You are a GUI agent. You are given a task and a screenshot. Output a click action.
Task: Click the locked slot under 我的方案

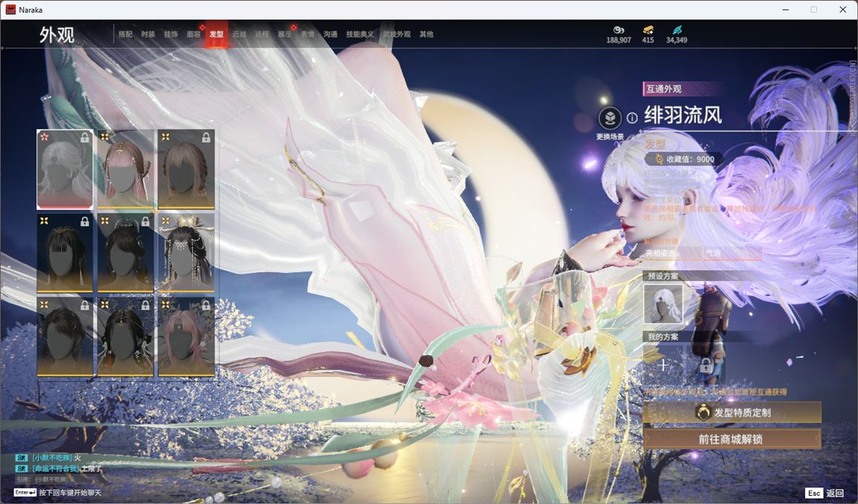pyautogui.click(x=706, y=365)
